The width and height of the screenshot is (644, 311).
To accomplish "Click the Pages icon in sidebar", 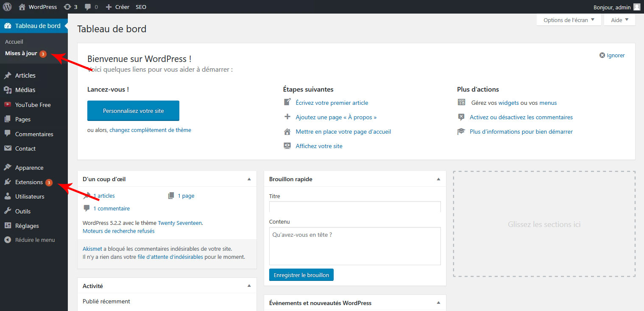I will click(8, 119).
